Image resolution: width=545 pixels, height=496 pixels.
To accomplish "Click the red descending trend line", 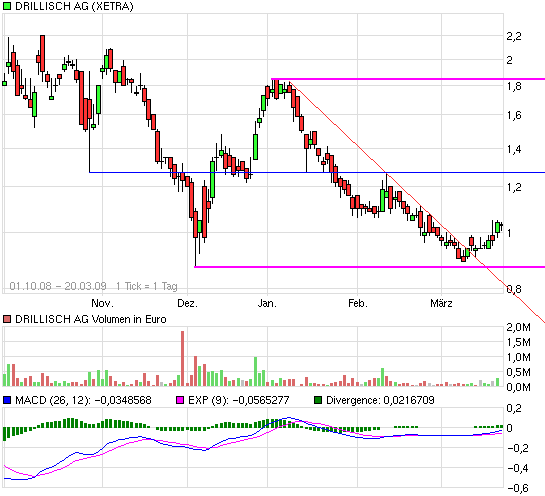I will pos(417,202).
